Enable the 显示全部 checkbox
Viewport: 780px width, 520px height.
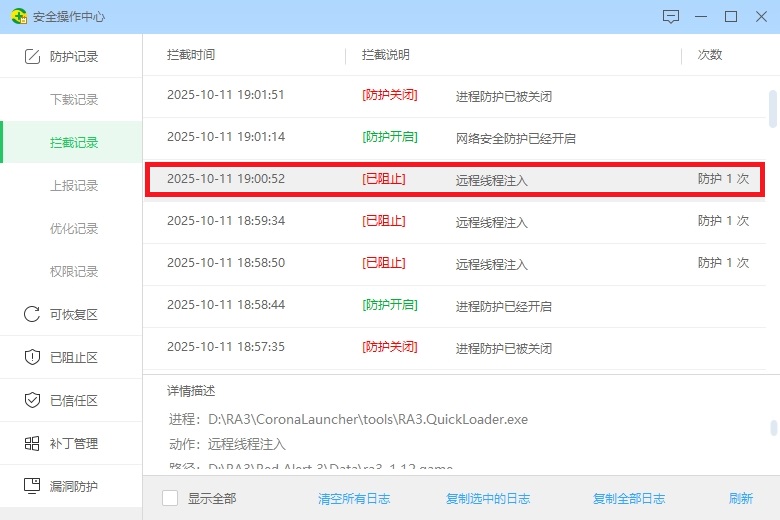tap(170, 498)
